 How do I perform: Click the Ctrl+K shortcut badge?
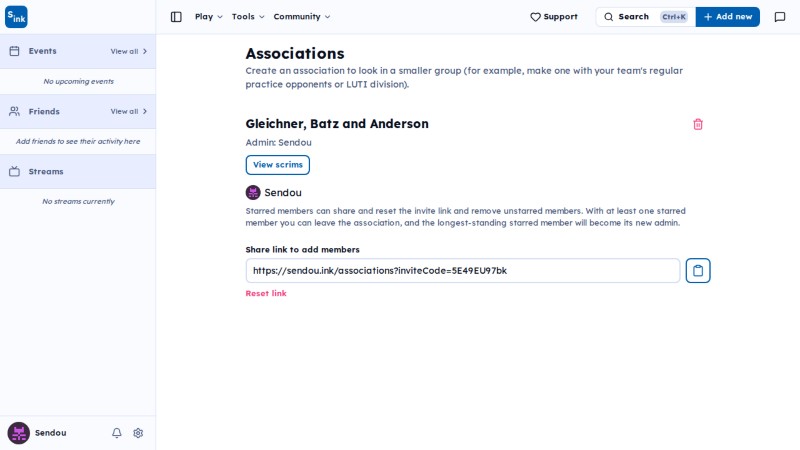coord(674,17)
